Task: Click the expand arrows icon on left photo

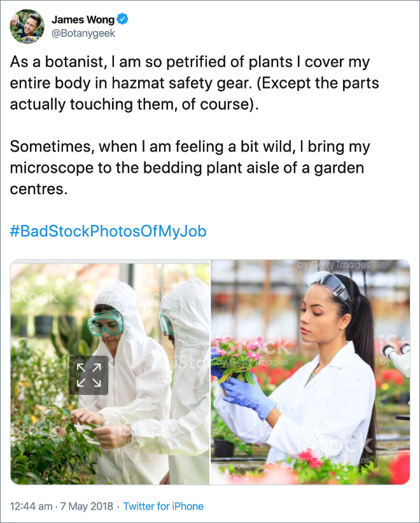Action: [88, 375]
